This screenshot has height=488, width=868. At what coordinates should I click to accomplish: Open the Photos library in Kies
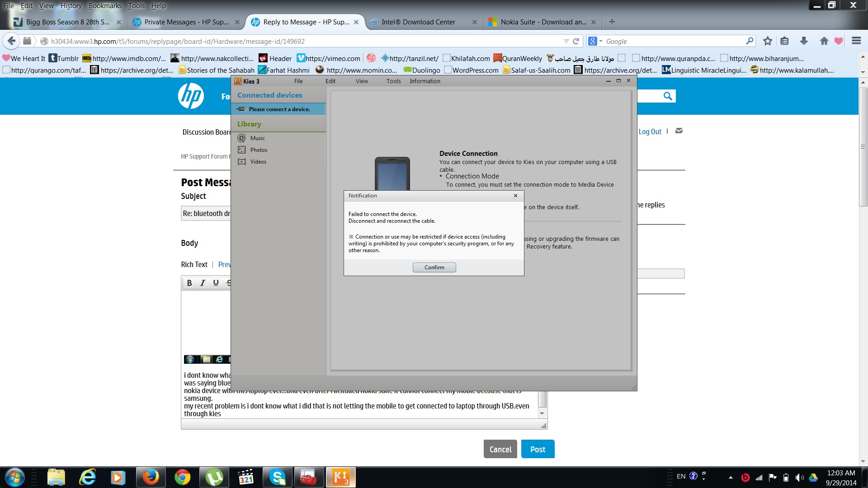point(259,150)
